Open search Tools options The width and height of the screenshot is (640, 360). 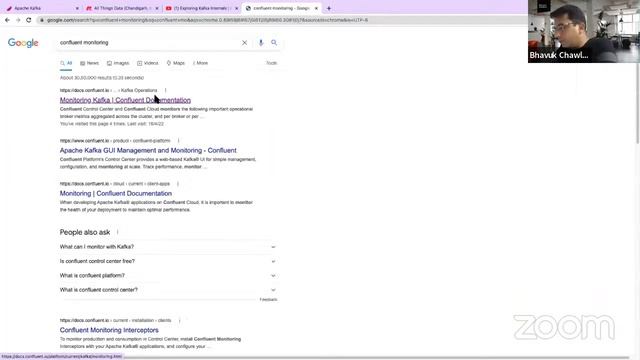pos(271,63)
